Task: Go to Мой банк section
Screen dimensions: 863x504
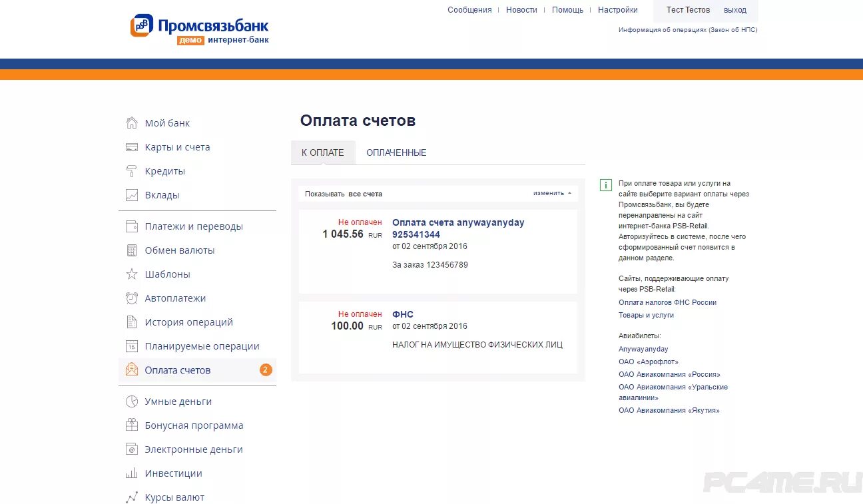Action: [x=167, y=123]
